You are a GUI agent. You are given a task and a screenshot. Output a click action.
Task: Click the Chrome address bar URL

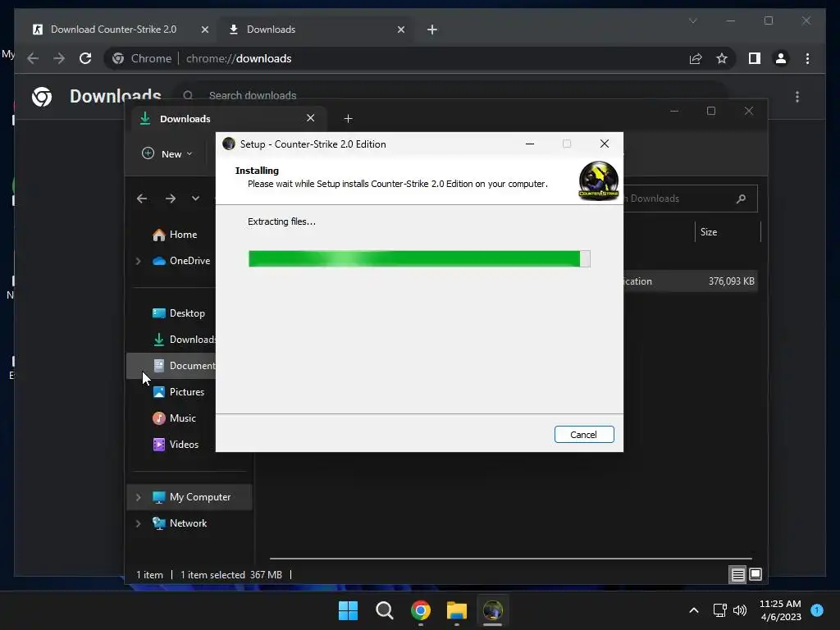[x=239, y=58]
